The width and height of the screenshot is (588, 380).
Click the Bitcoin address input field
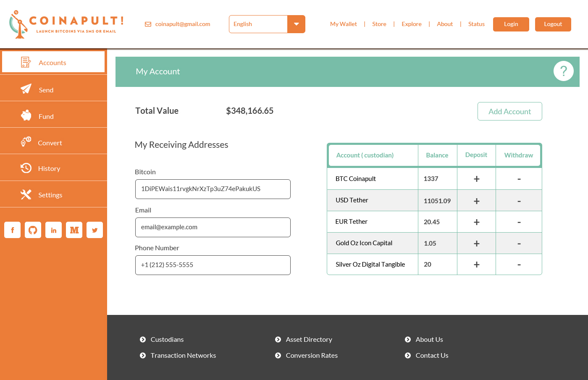click(213, 189)
